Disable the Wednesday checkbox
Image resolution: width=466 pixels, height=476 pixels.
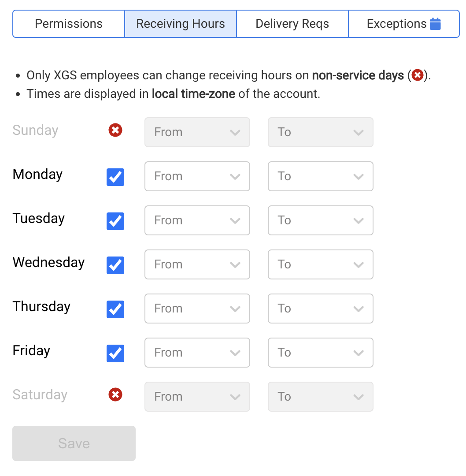(115, 265)
